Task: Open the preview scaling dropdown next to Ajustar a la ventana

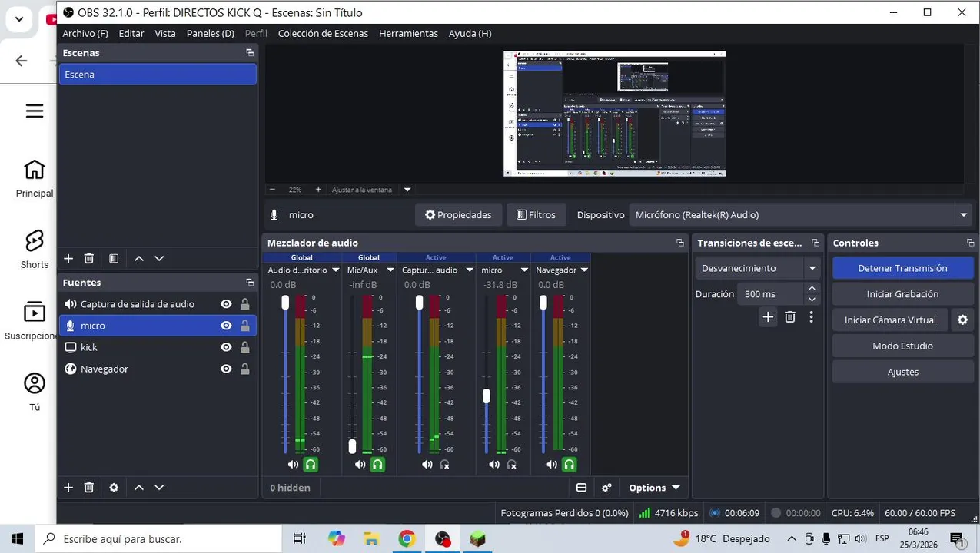Action: click(x=407, y=190)
